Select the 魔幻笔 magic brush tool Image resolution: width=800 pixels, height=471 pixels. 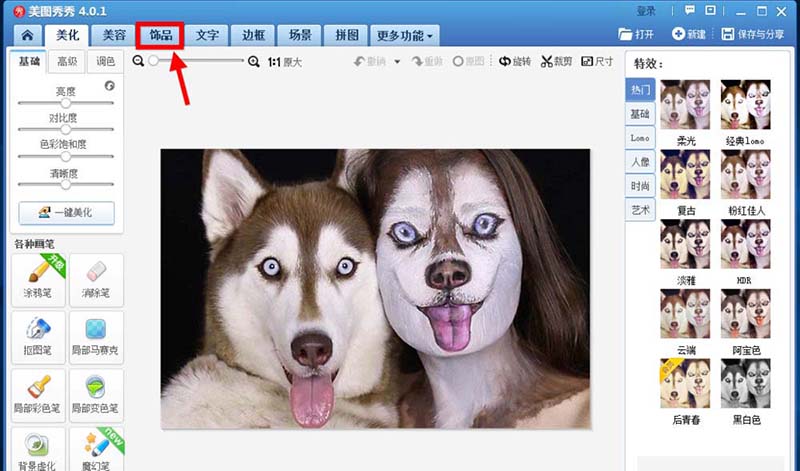tap(96, 450)
